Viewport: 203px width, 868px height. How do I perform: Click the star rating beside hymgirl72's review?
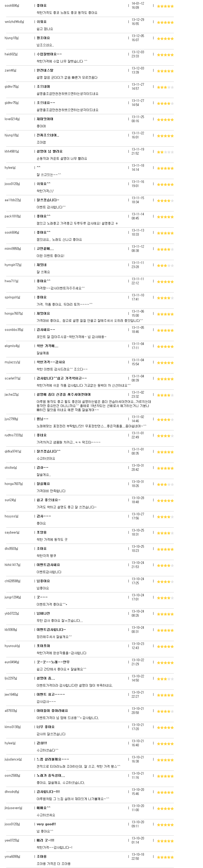(165, 265)
